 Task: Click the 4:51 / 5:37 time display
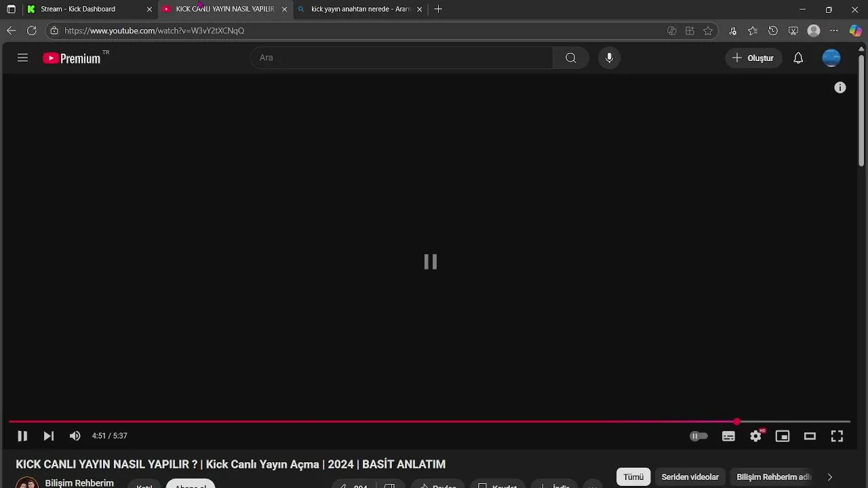point(110,436)
